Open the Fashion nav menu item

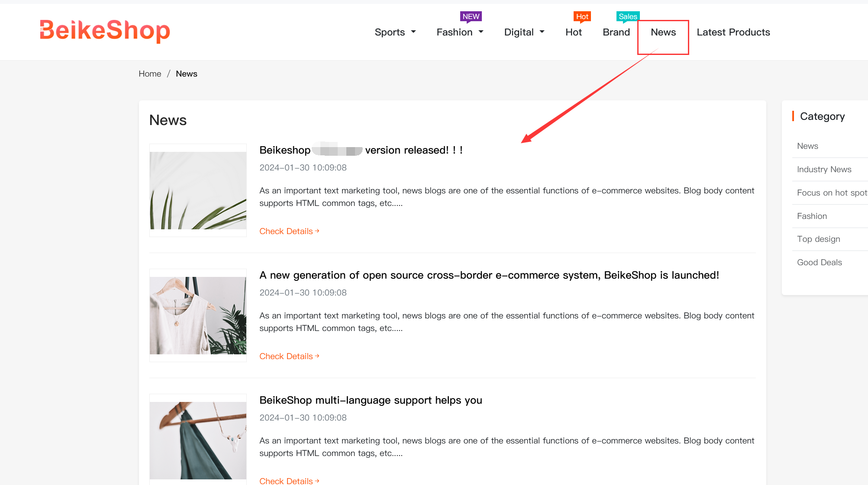pyautogui.click(x=454, y=32)
